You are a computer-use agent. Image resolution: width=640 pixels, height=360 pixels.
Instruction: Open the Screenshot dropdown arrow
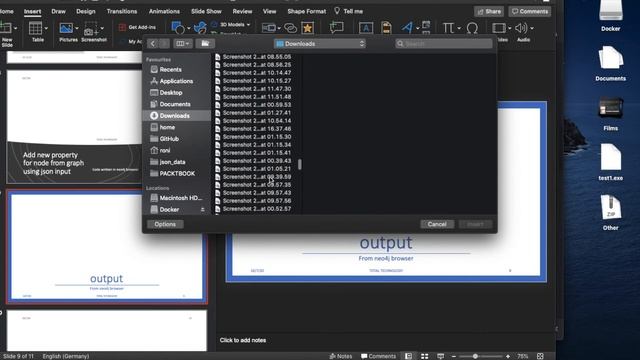click(102, 28)
